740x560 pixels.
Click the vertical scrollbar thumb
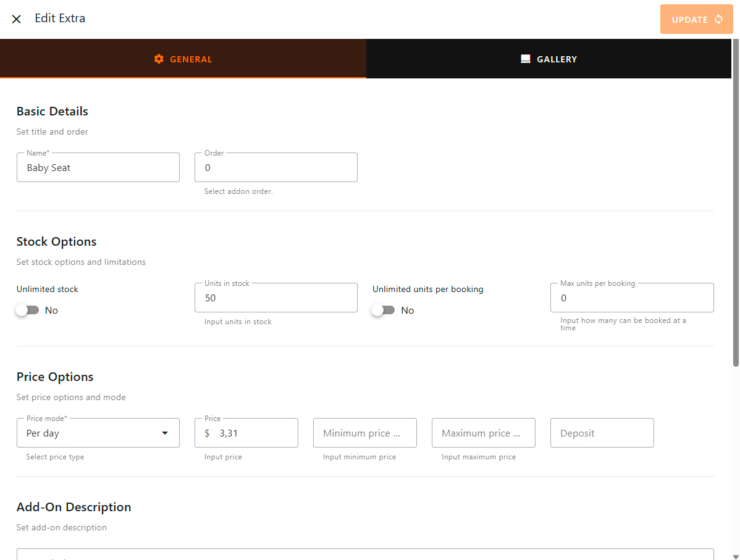pos(736,203)
